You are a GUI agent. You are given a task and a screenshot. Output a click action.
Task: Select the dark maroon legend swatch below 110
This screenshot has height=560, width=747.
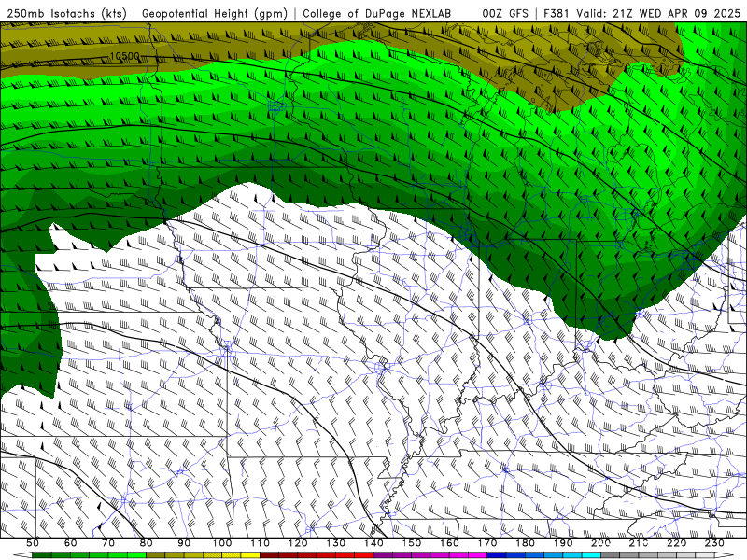tap(269, 554)
